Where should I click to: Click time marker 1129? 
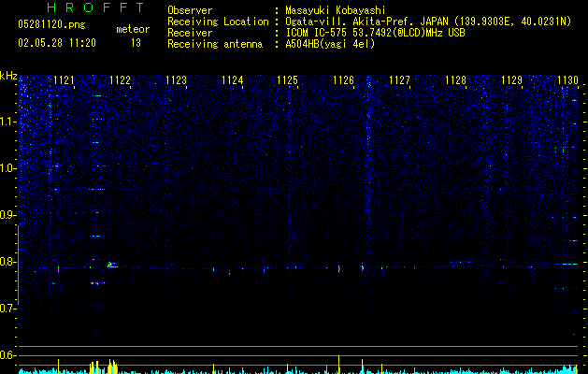(511, 80)
